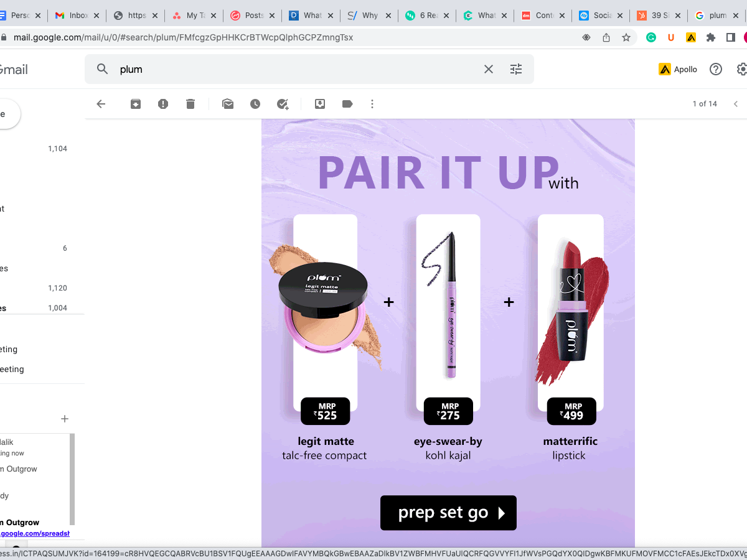Bookmark this page with the star icon
747x560 pixels.
[x=626, y=37]
